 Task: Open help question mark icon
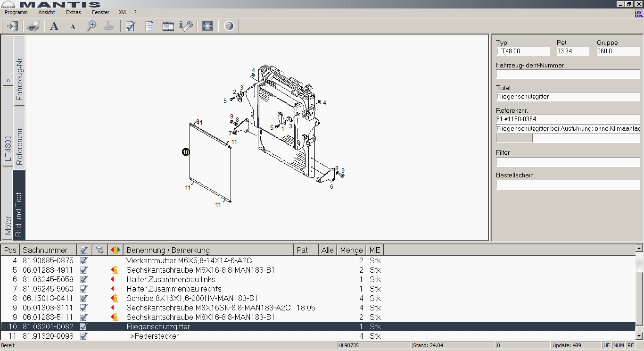point(229,26)
